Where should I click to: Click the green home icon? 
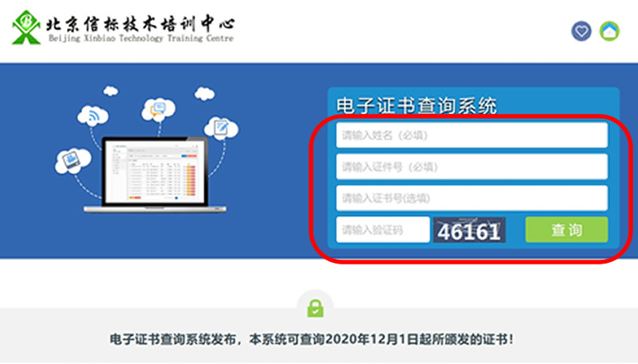(609, 31)
